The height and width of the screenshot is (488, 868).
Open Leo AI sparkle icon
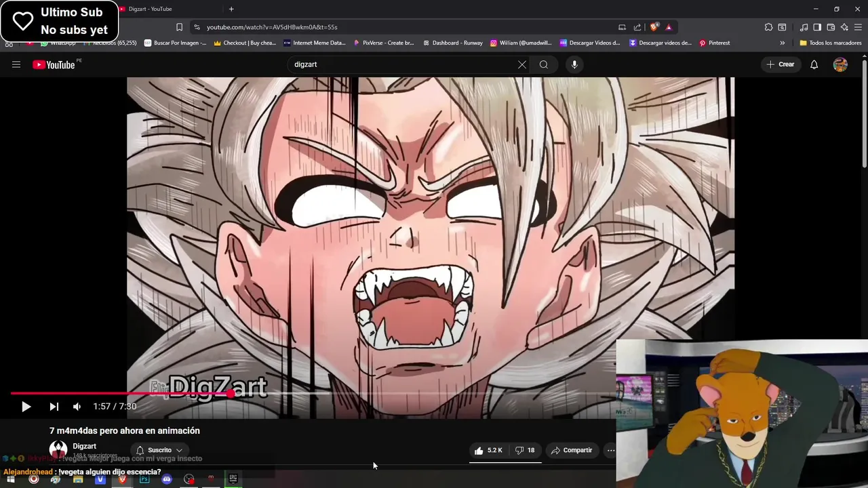(x=844, y=27)
